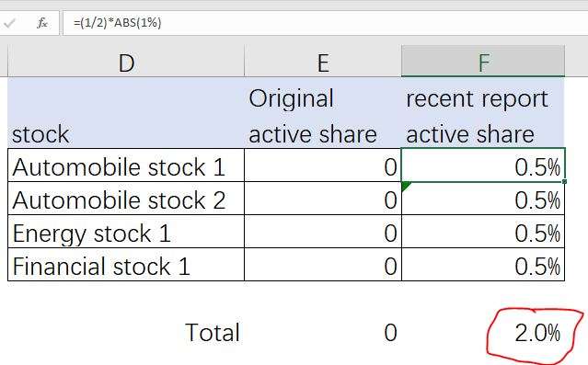Select the stock header cell

tap(126, 113)
